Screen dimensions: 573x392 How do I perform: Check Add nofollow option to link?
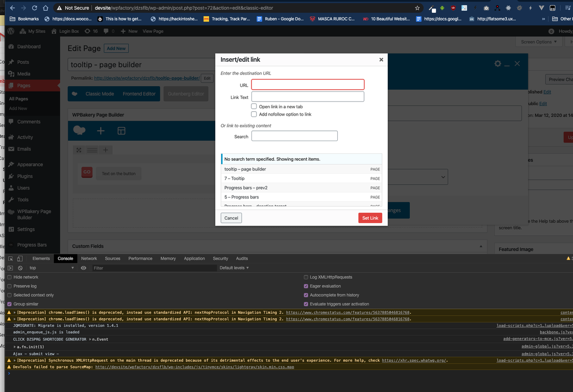[254, 114]
